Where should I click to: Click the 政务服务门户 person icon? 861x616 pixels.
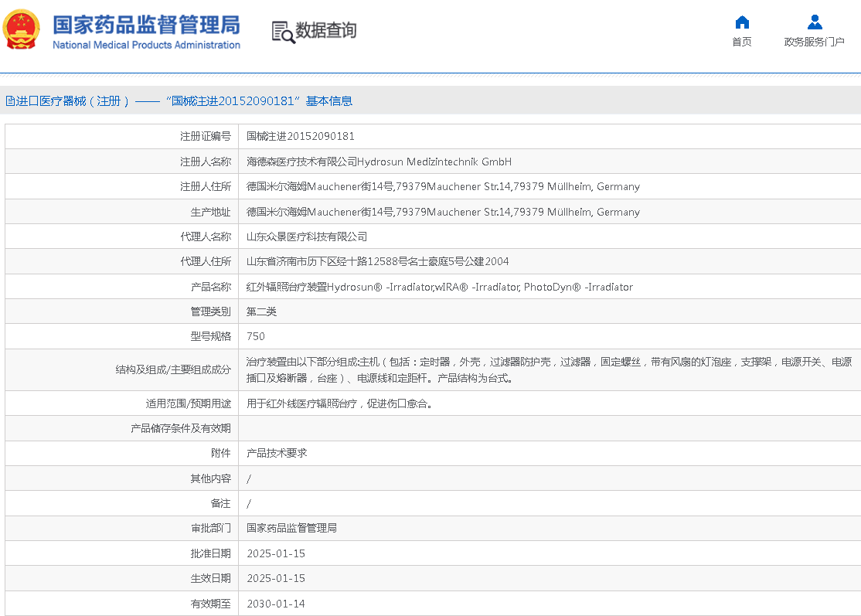point(814,22)
